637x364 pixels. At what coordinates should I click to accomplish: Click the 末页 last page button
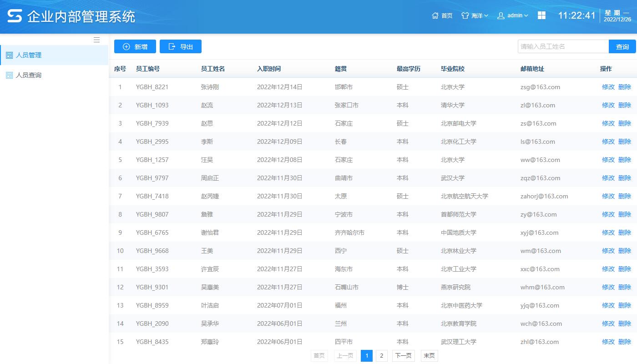428,355
